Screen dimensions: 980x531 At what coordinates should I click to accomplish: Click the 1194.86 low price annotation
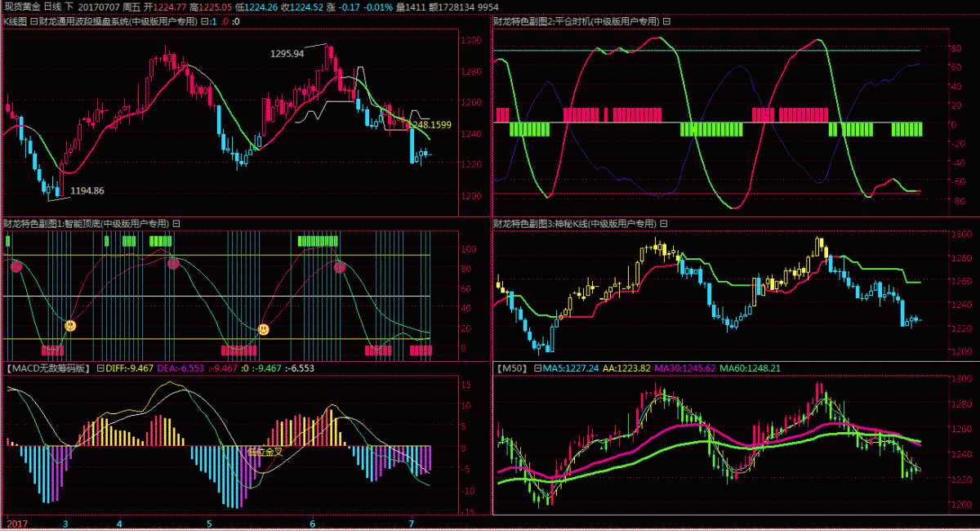87,190
